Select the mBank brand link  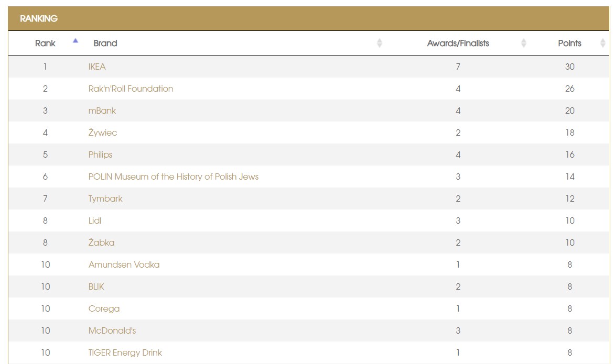[102, 111]
